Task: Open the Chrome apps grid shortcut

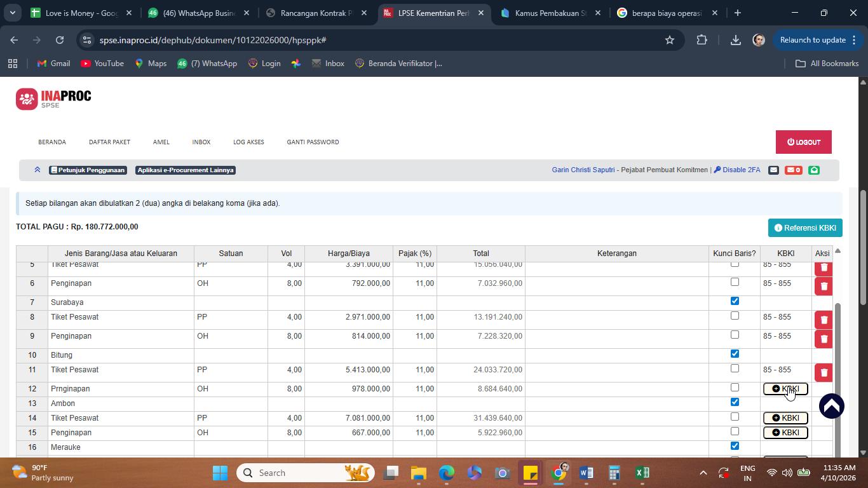Action: (13, 64)
